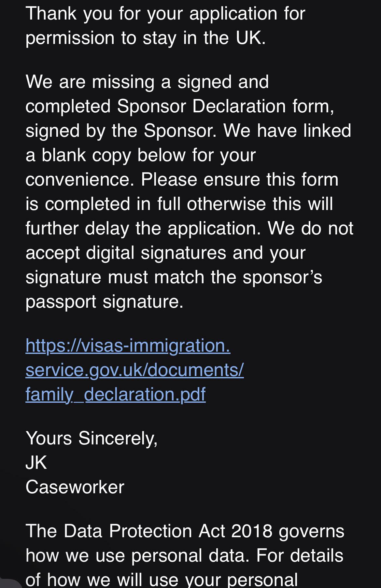
Task: Tap the service.gov.uk/documents/ link line
Action: pyautogui.click(x=134, y=370)
